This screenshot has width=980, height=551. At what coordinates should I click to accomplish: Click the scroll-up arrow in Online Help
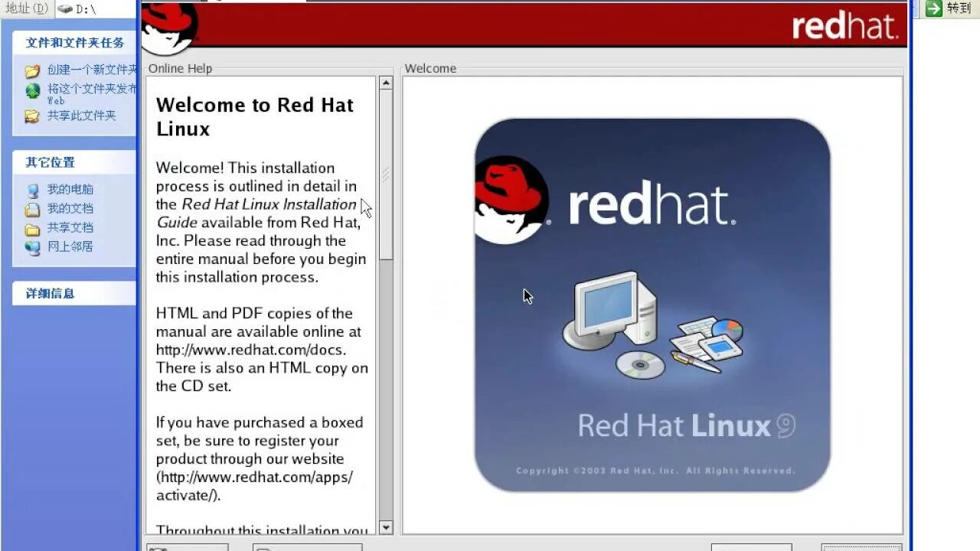tap(386, 83)
